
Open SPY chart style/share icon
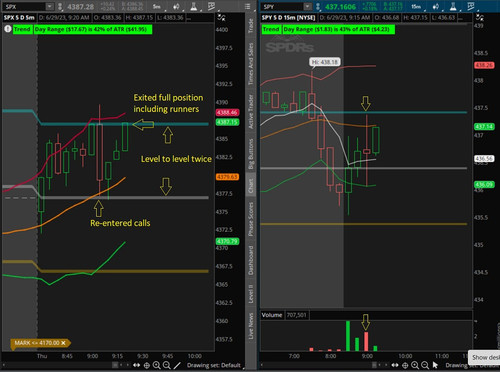(x=436, y=6)
